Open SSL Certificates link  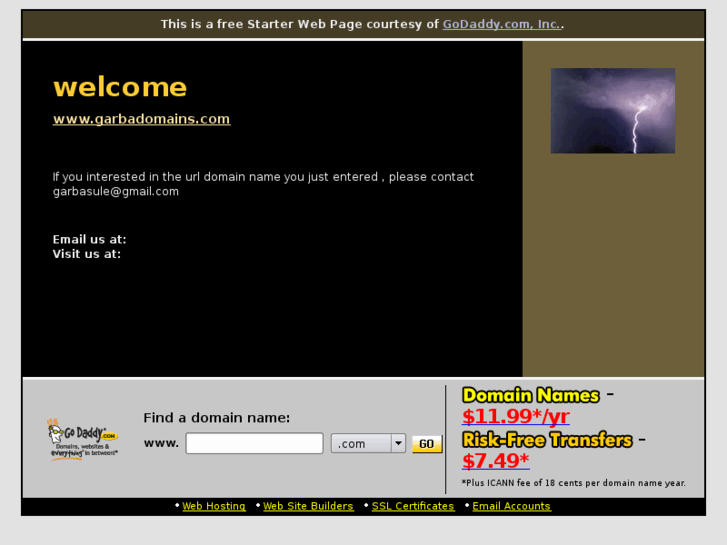413,506
